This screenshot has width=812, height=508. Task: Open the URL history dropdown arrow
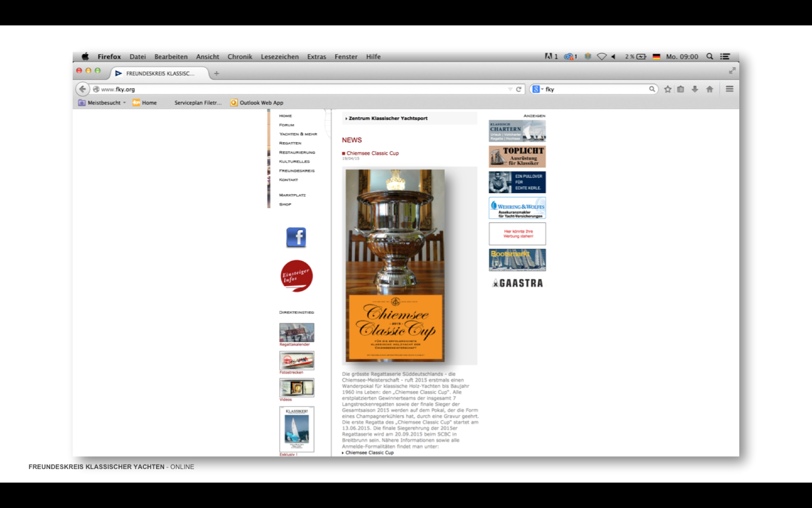[x=510, y=89]
